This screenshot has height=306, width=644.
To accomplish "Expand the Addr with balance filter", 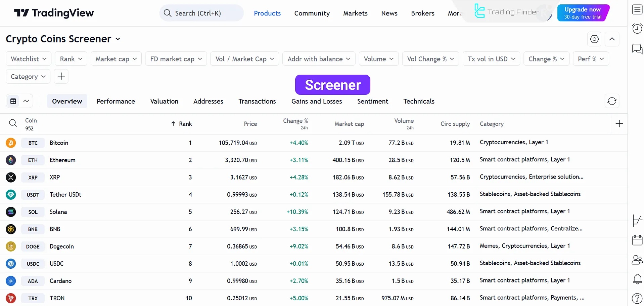I will coord(319,59).
